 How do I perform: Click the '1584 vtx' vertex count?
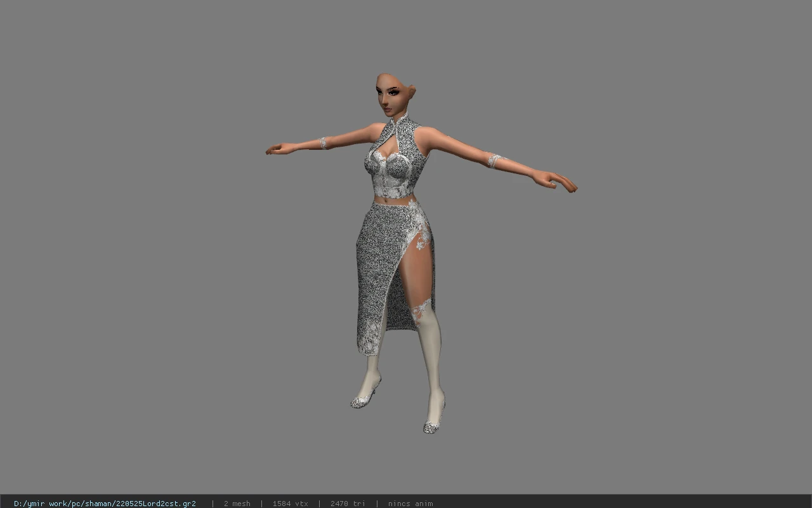[290, 504]
